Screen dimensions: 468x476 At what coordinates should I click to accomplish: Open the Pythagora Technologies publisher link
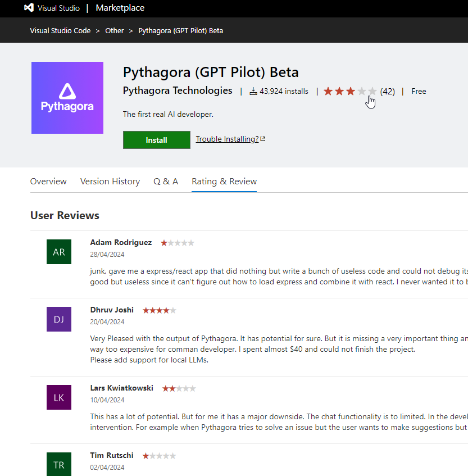(x=178, y=90)
